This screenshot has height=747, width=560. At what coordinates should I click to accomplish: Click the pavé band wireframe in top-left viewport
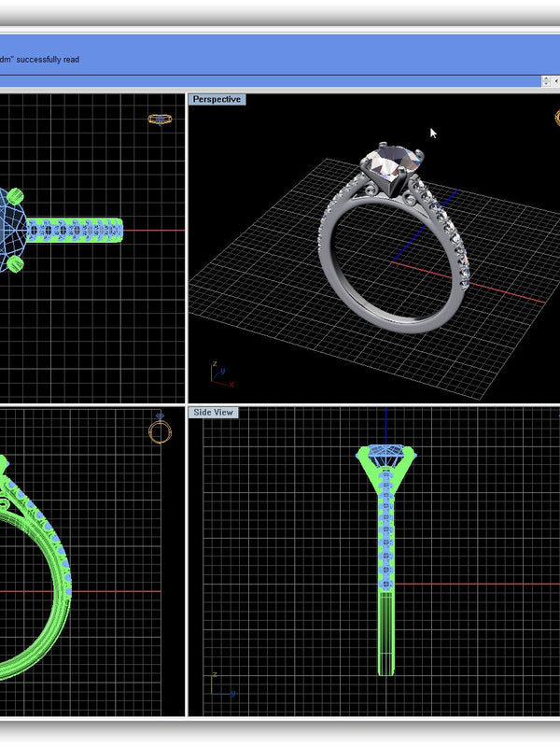point(75,229)
